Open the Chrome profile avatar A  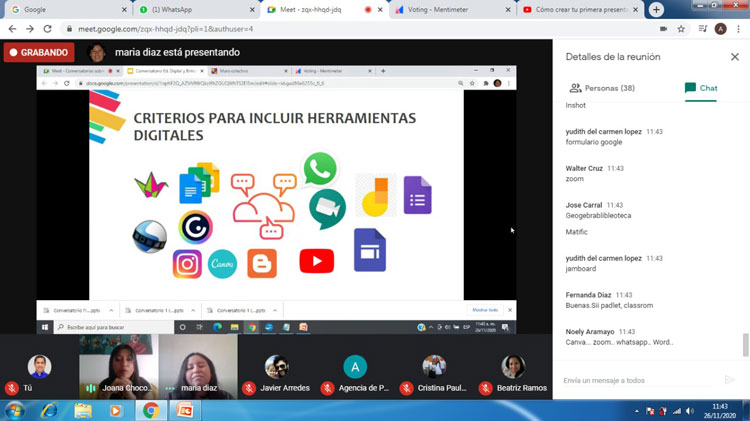(x=720, y=29)
